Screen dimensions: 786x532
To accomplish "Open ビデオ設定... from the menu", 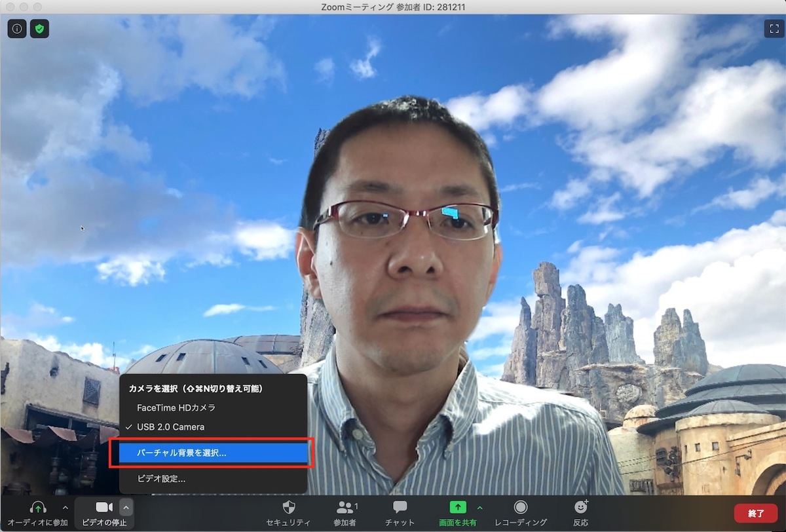I will (x=214, y=478).
